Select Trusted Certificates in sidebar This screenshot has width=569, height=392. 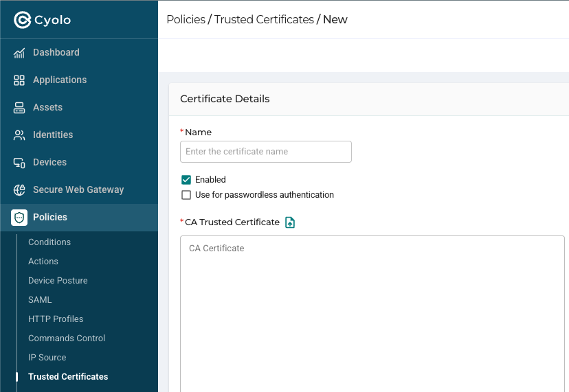[68, 376]
